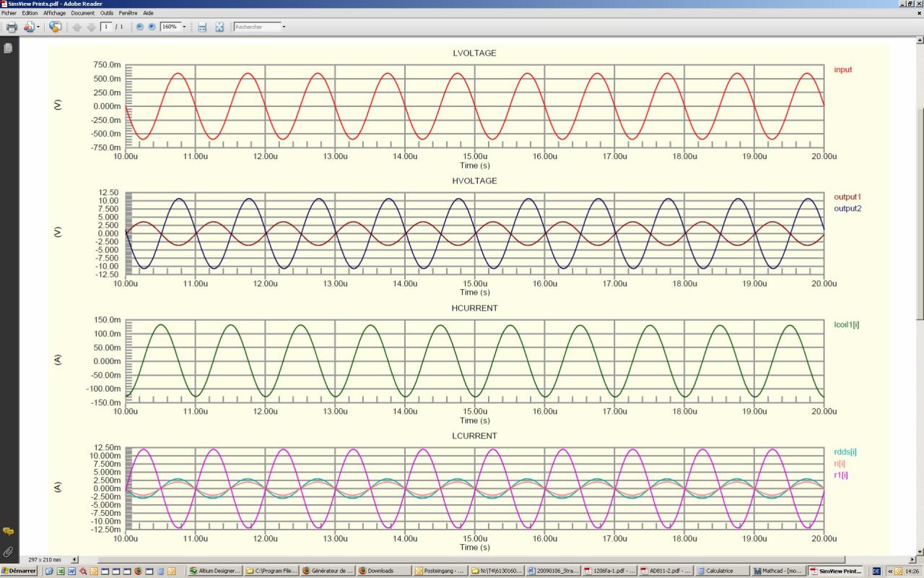Image resolution: width=924 pixels, height=578 pixels.
Task: Click the collaborate globe icon in toolbar
Action: (x=56, y=27)
